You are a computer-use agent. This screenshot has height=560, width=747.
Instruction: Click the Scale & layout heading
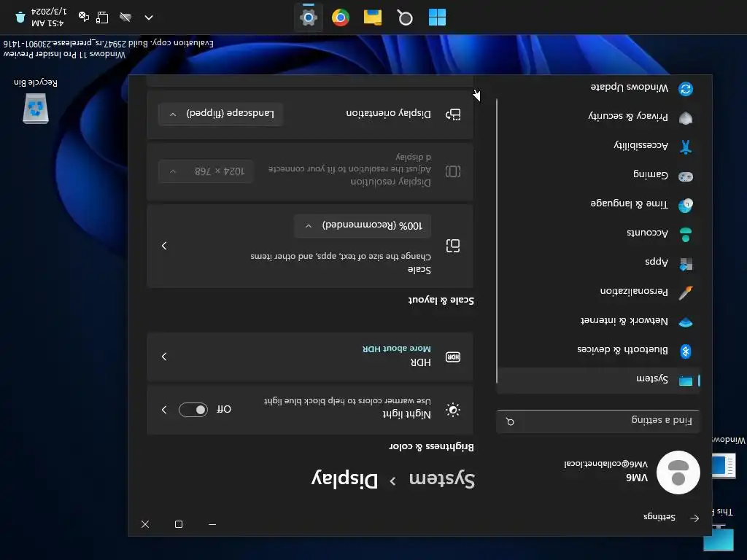pyautogui.click(x=441, y=300)
